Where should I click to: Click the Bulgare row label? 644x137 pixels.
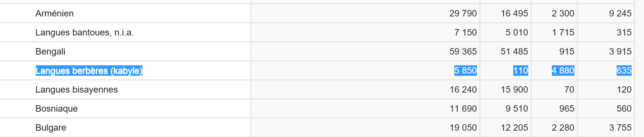51,128
